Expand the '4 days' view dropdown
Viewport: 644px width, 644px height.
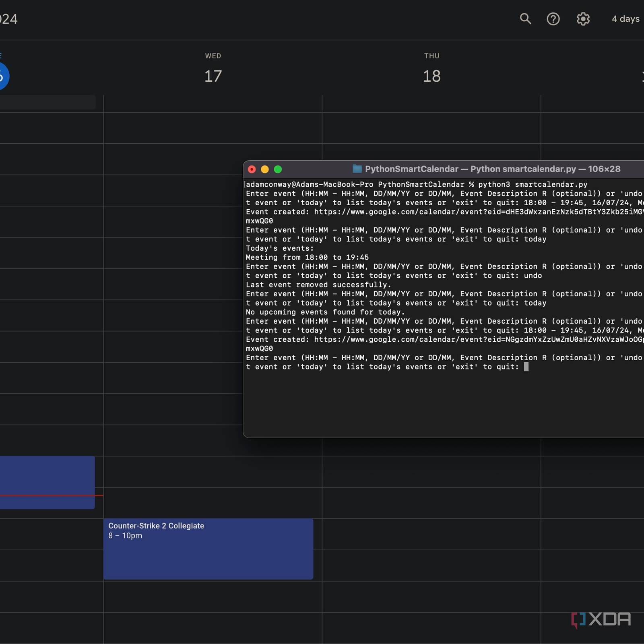tap(625, 19)
